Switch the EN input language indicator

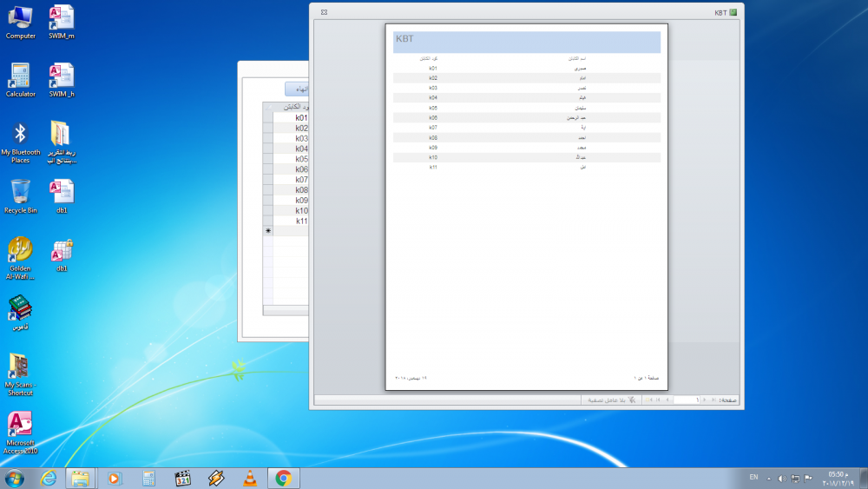[x=753, y=477]
